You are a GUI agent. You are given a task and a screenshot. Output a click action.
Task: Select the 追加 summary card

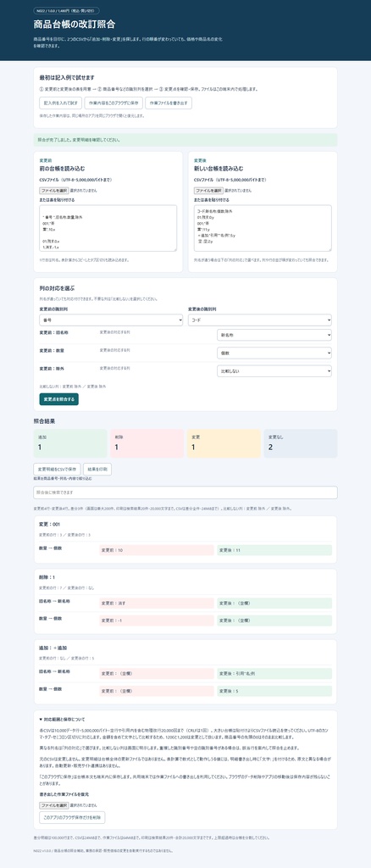click(x=70, y=443)
